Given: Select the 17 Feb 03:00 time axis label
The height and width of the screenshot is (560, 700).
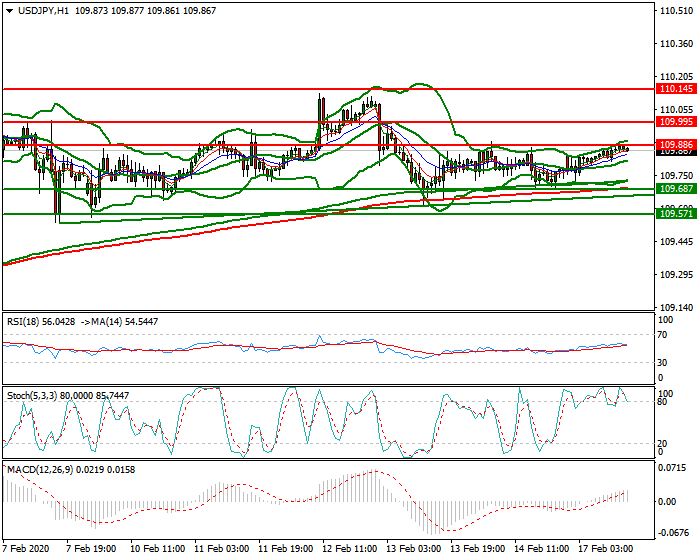Looking at the screenshot, I should (x=606, y=548).
